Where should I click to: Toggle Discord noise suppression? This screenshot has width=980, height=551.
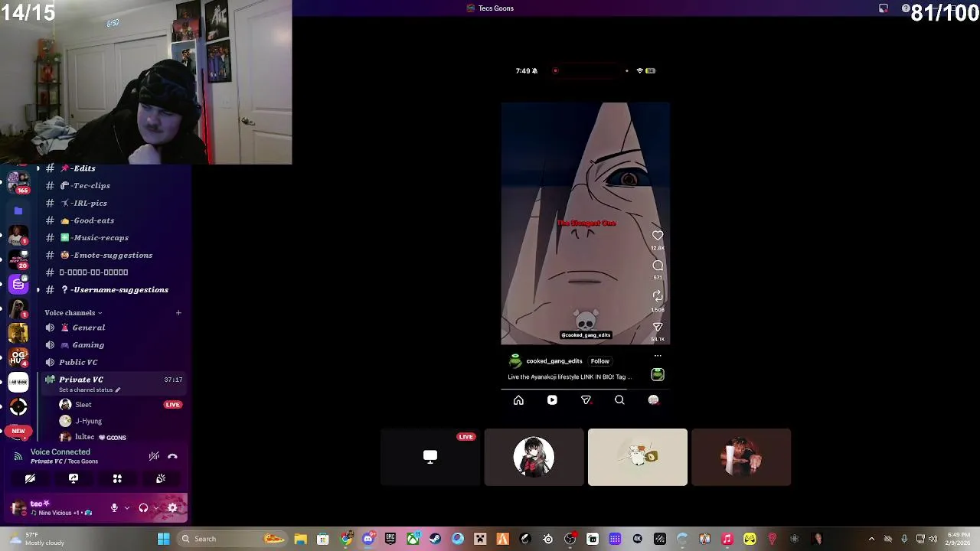coord(154,456)
